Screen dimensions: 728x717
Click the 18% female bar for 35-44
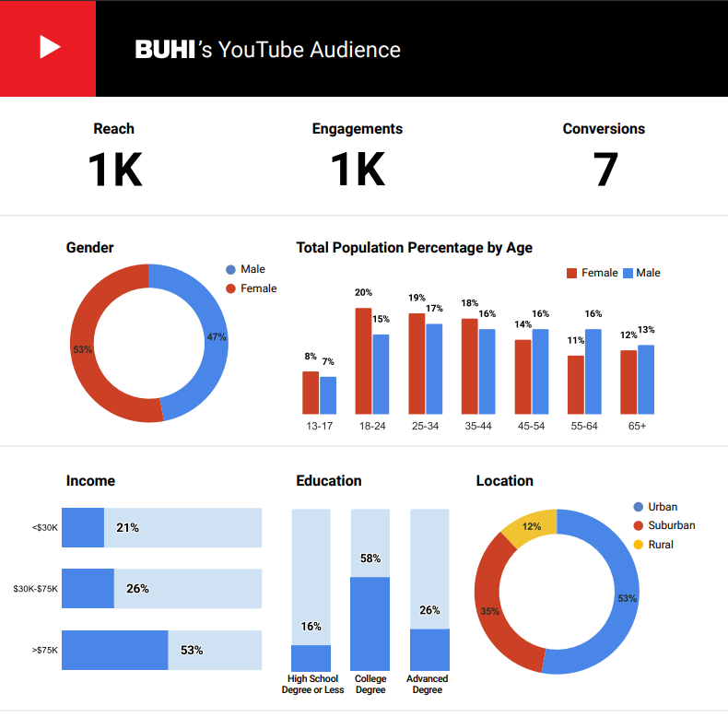(469, 366)
